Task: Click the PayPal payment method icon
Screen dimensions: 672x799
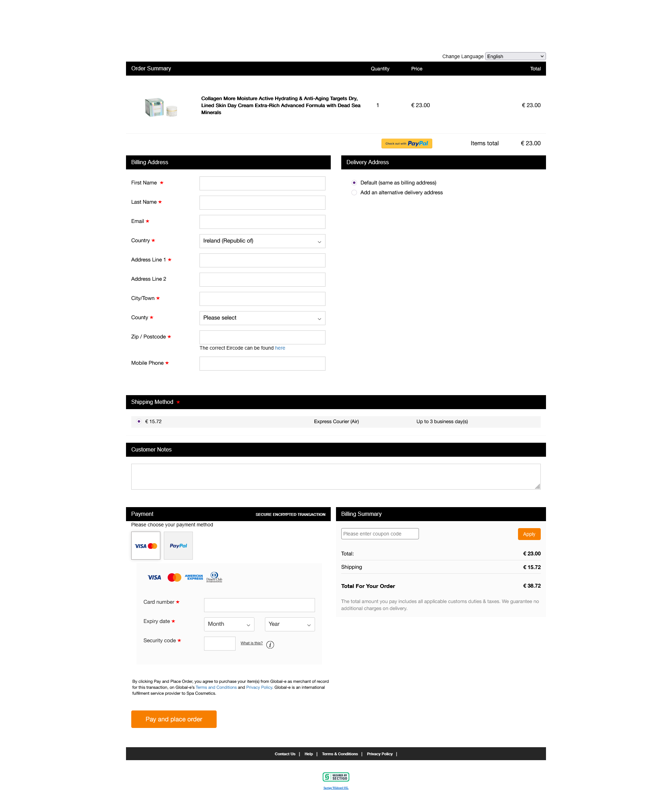Action: (x=177, y=545)
